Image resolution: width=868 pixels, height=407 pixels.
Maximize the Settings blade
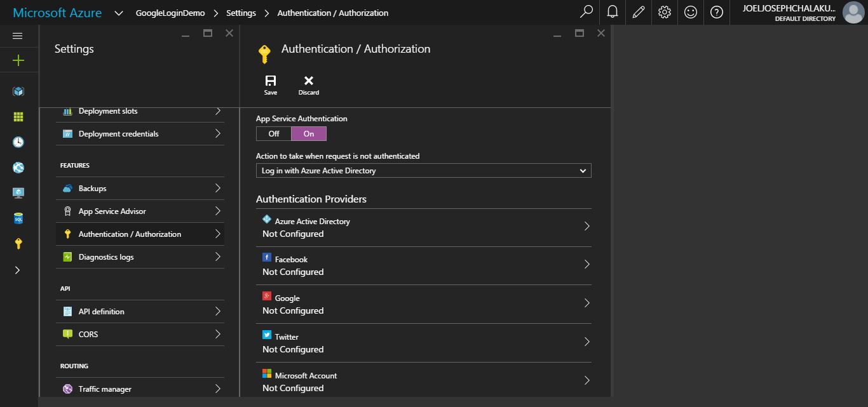pos(208,33)
